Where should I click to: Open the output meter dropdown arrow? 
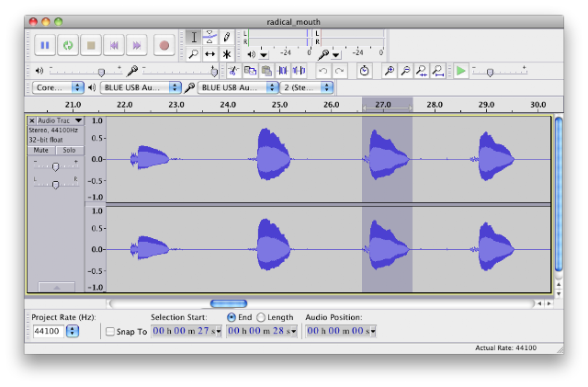pos(264,55)
